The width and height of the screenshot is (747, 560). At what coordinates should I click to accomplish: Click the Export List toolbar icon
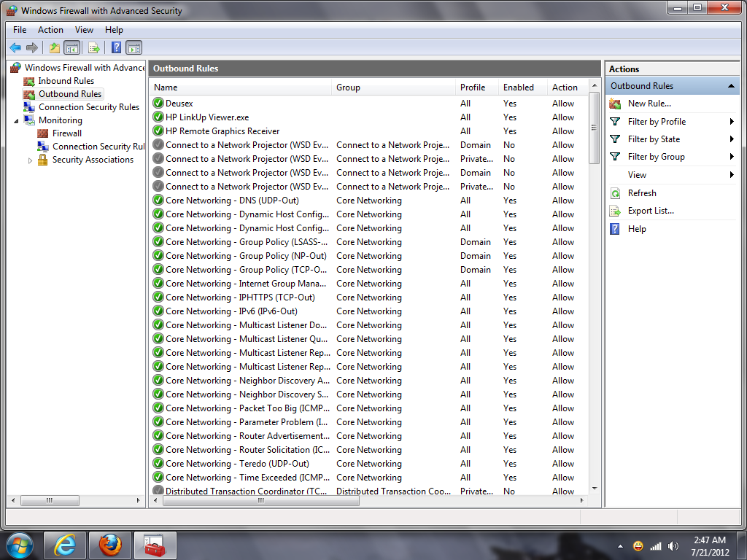(93, 48)
